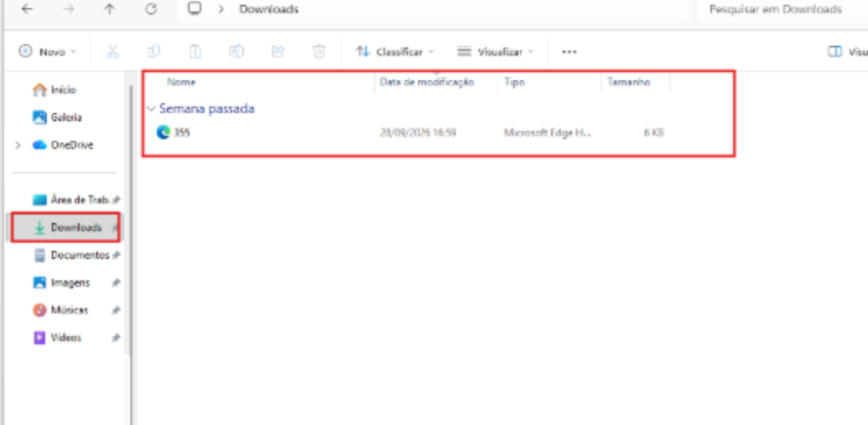Copy using the copy icon

(x=154, y=52)
